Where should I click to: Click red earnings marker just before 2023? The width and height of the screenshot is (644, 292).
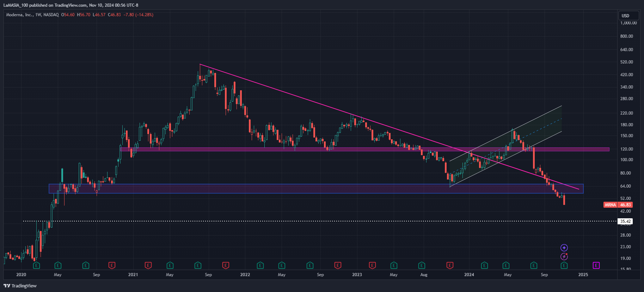pos(338,265)
